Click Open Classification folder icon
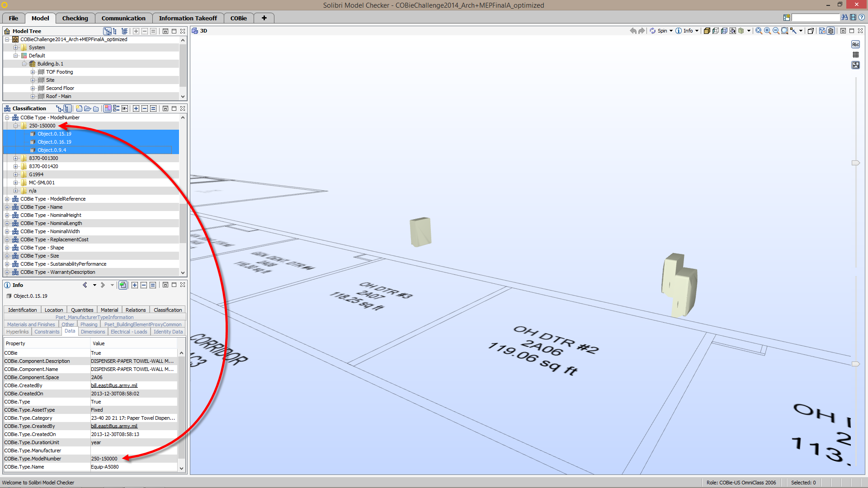The width and height of the screenshot is (868, 488). click(87, 108)
